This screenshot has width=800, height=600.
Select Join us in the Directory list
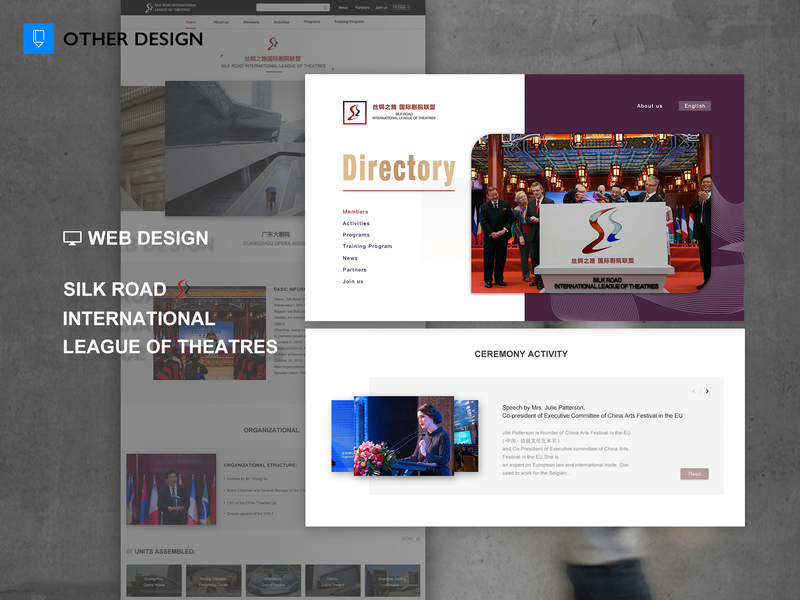353,282
